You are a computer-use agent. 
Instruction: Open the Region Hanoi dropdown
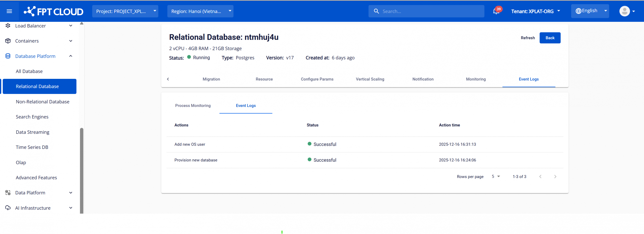[x=200, y=11]
